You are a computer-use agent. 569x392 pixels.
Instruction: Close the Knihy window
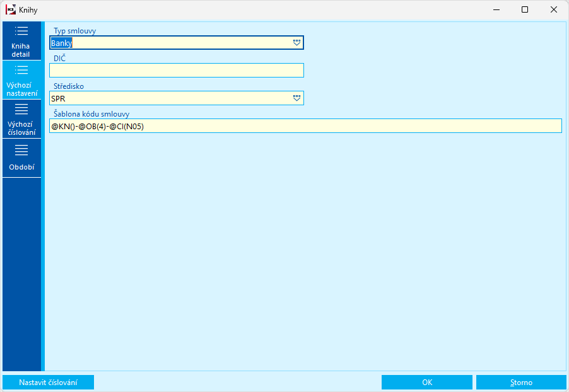click(x=553, y=10)
